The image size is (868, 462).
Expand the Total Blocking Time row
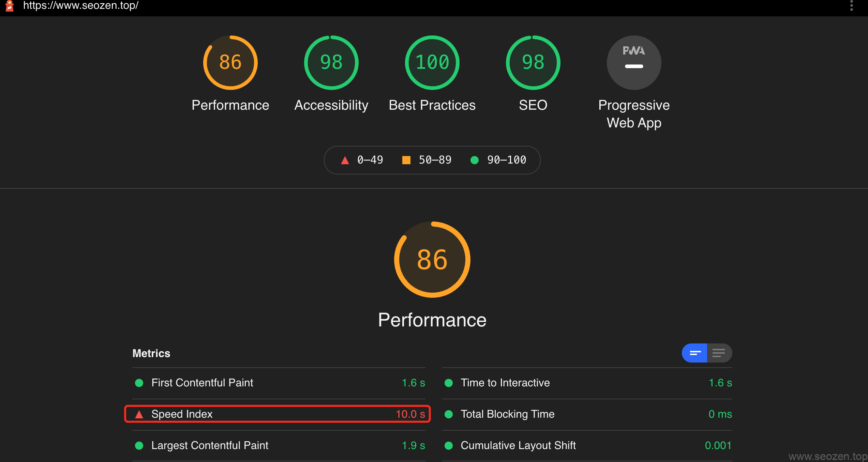pos(508,414)
